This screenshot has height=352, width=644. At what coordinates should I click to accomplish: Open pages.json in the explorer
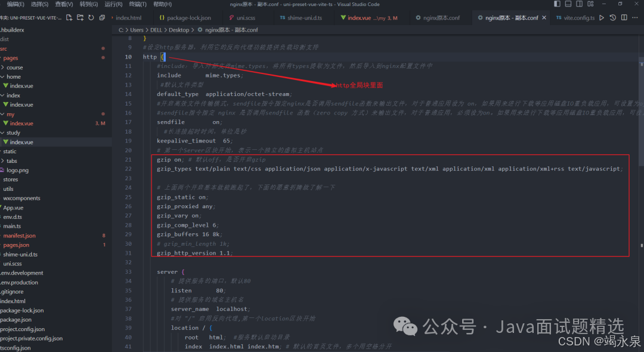pyautogui.click(x=16, y=245)
